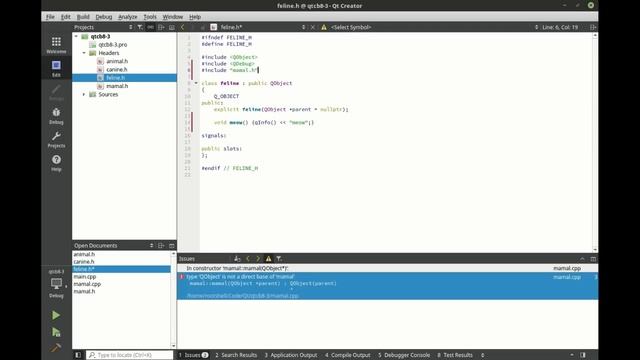640x360 pixels.
Task: Select animal.h in the Headers folder
Action: click(117, 61)
